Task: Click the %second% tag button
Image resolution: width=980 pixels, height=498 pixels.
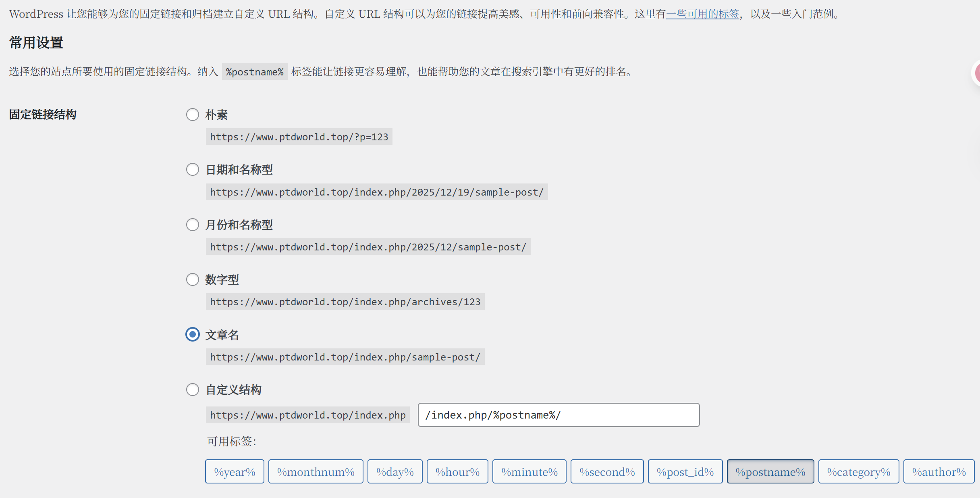Action: click(x=607, y=471)
